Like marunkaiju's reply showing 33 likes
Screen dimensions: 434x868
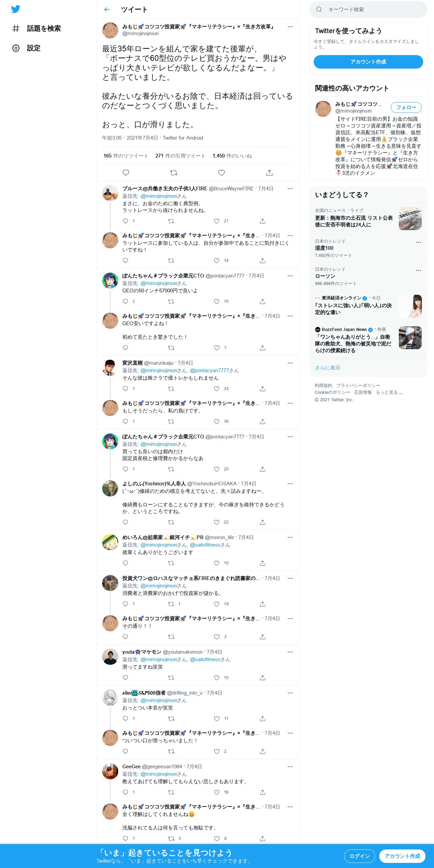click(217, 389)
